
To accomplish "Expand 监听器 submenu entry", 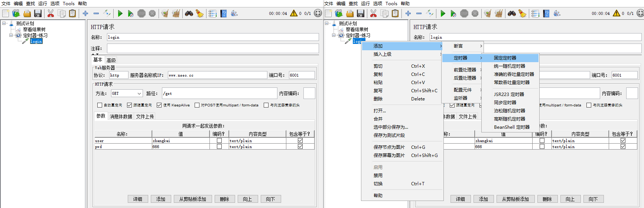I will tap(463, 98).
